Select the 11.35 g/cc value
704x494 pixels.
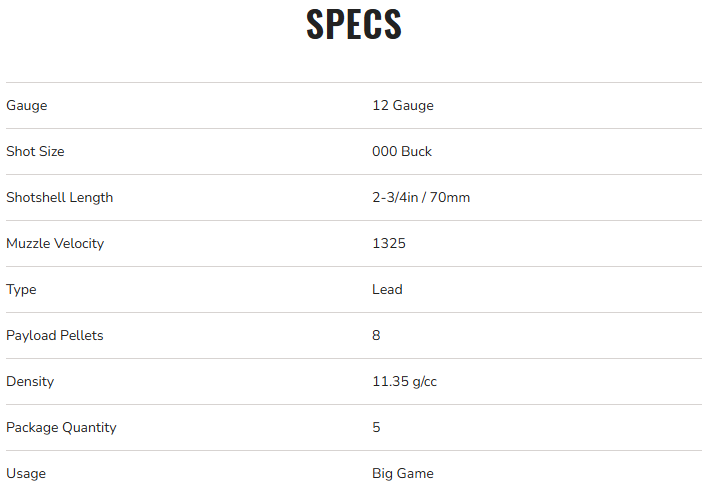tap(404, 381)
